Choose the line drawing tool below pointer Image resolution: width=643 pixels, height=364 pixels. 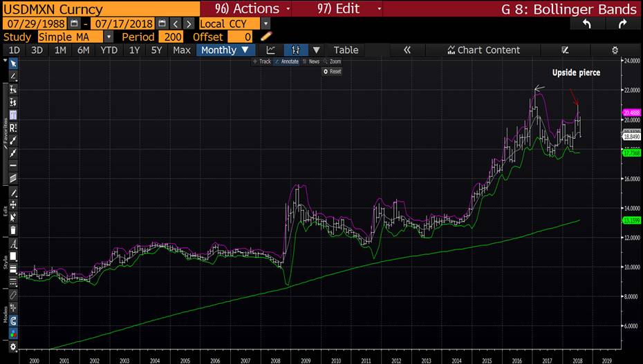click(x=13, y=76)
